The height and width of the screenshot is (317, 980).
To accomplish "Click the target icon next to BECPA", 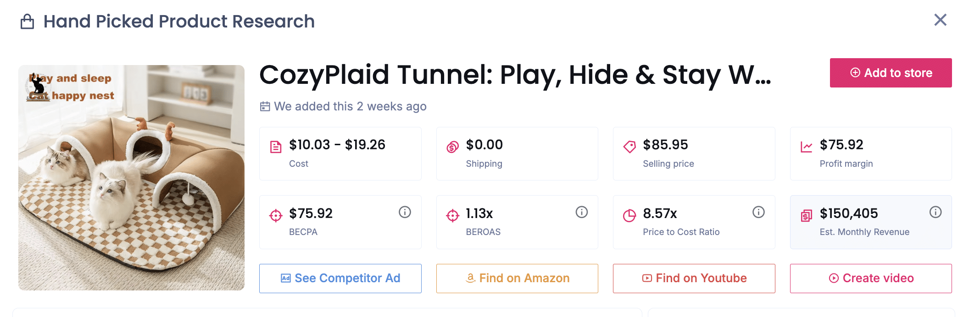I will pyautogui.click(x=275, y=214).
